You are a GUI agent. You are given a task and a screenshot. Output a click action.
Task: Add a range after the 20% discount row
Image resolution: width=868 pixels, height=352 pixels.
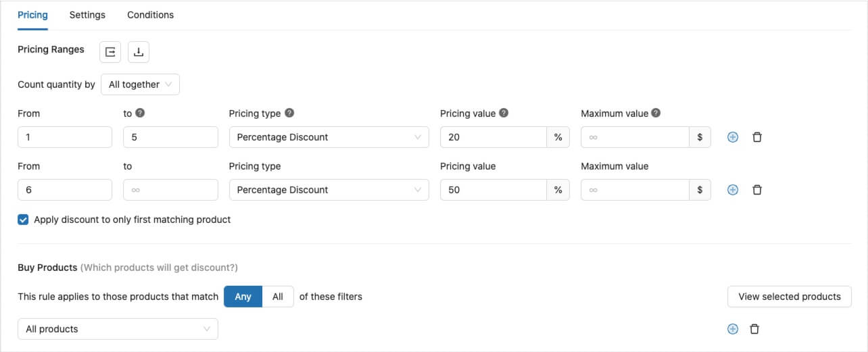click(x=732, y=137)
